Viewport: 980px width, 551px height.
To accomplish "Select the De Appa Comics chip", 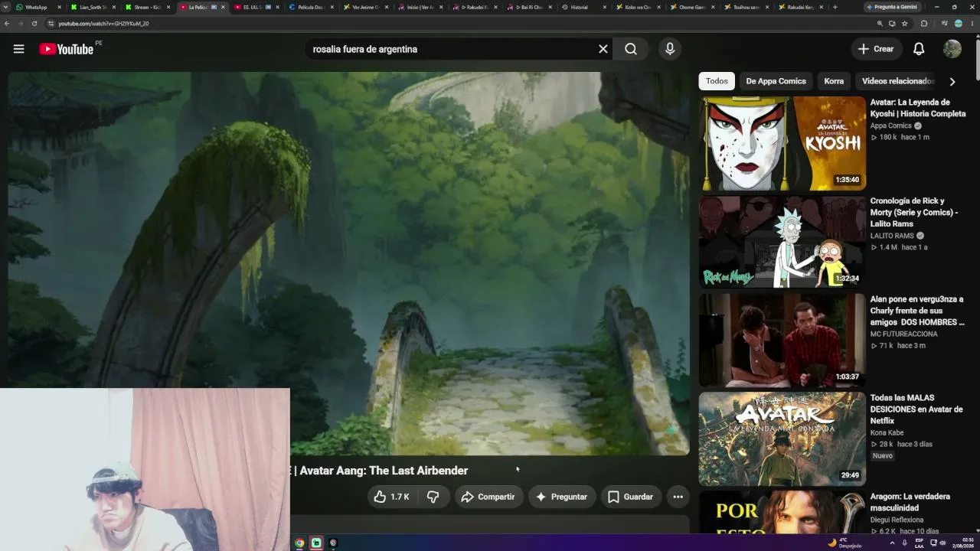I will coord(776,81).
